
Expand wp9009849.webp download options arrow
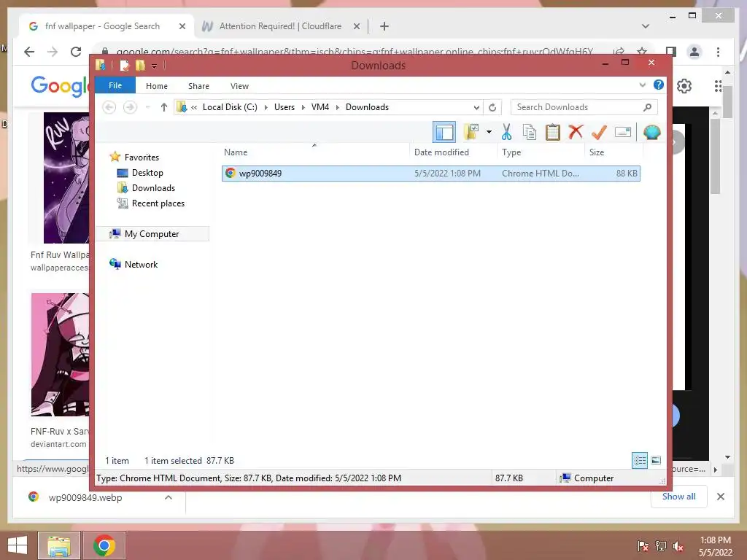pyautogui.click(x=169, y=497)
